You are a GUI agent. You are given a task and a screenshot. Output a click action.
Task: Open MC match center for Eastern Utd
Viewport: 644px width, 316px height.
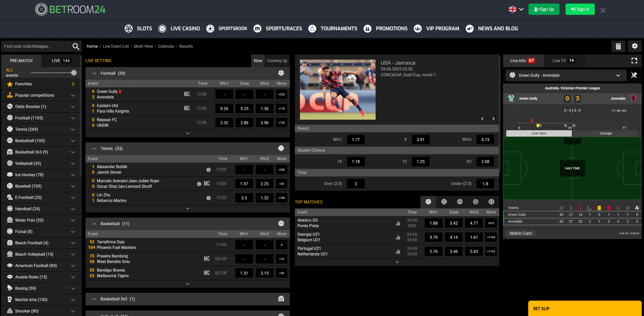pyautogui.click(x=187, y=108)
